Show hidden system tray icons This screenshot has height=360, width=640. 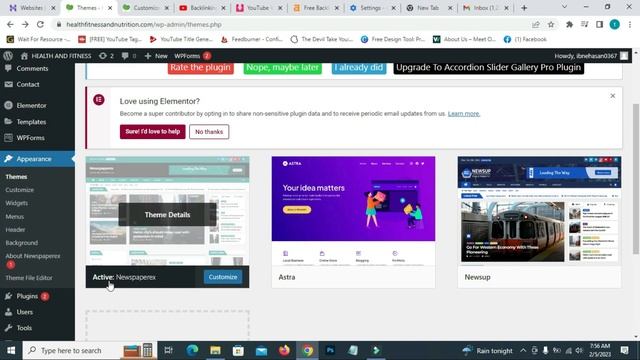click(523, 351)
